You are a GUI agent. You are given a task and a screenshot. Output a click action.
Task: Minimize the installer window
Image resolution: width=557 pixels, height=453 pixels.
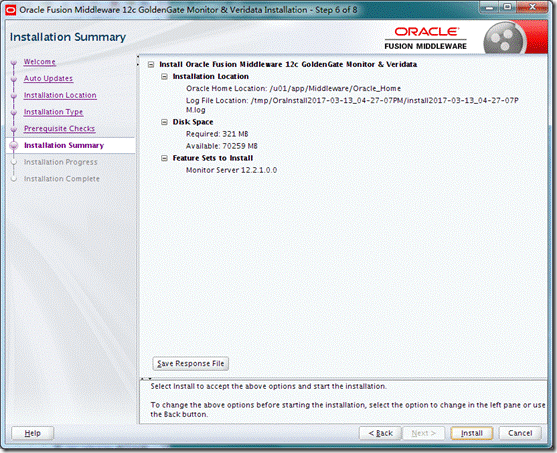click(490, 7)
